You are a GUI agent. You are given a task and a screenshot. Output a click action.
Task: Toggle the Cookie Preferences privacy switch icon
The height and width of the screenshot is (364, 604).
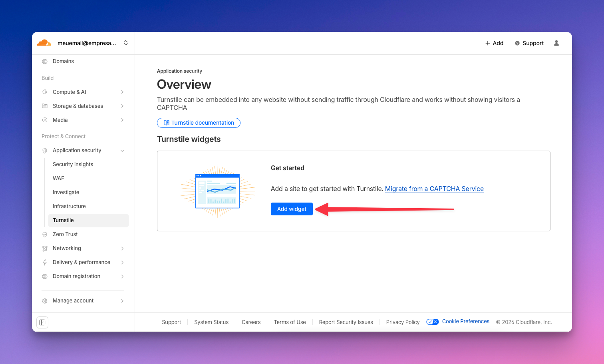[432, 322]
